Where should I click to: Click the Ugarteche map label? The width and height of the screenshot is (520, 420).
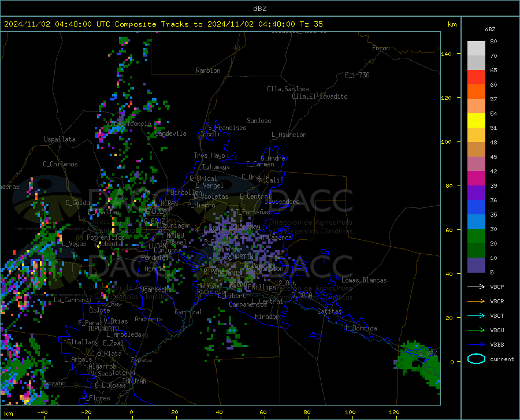click(156, 289)
